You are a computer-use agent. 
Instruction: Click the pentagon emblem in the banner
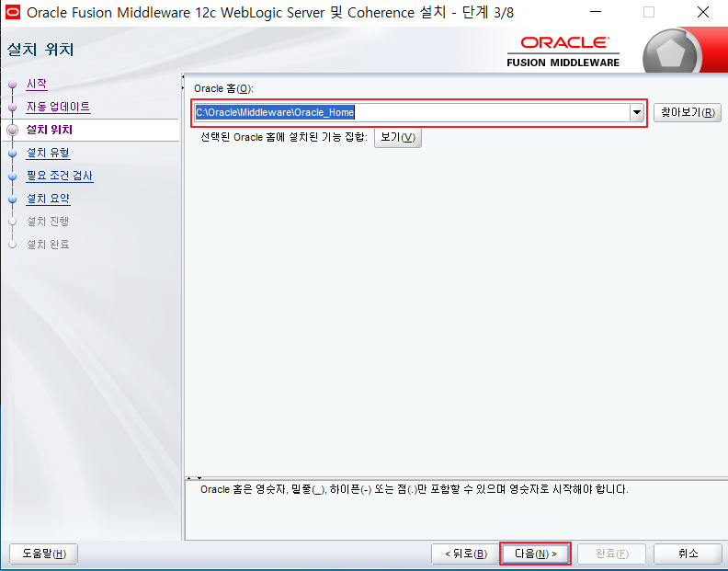(672, 54)
